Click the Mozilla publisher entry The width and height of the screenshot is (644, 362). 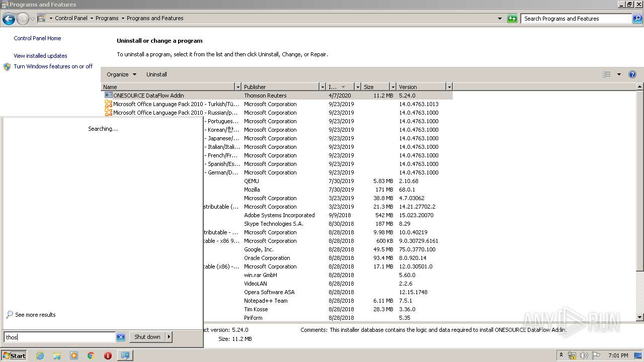point(252,190)
